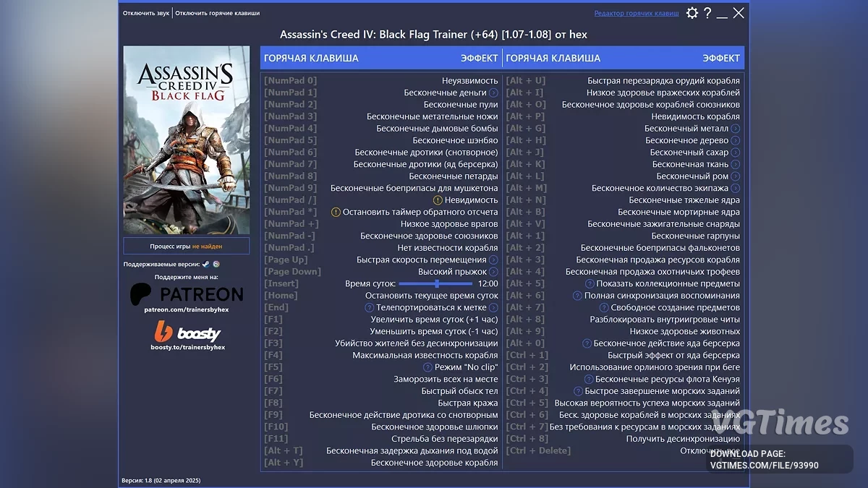Click Максимальная известность корабля effect text
The image size is (868, 488).
[425, 355]
